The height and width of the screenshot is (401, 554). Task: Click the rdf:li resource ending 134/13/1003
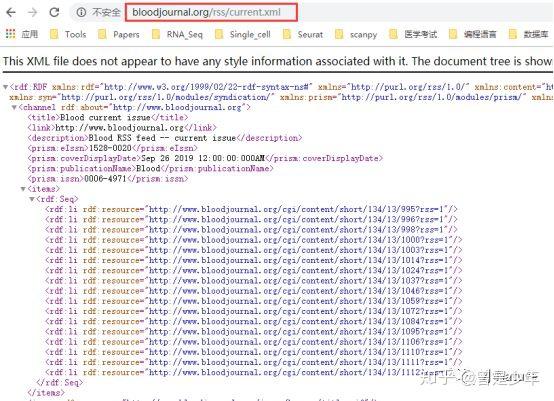254,250
